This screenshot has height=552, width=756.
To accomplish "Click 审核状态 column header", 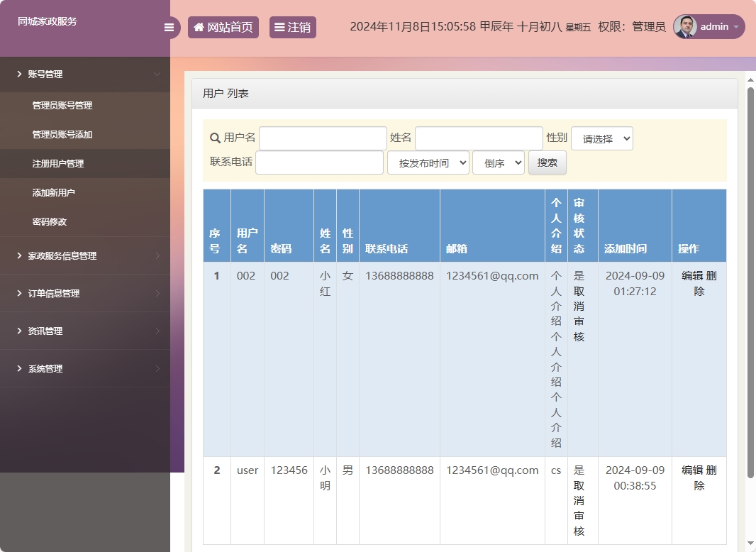I will (x=580, y=225).
